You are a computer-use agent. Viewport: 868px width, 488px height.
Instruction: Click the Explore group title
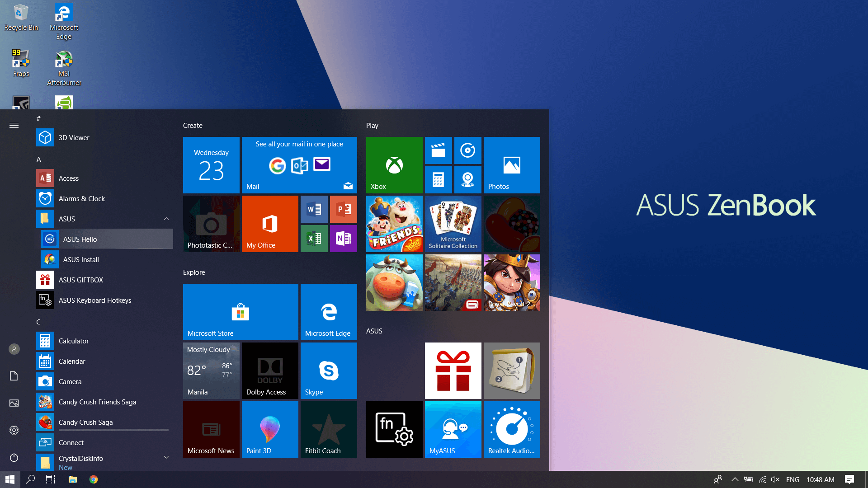click(x=194, y=272)
